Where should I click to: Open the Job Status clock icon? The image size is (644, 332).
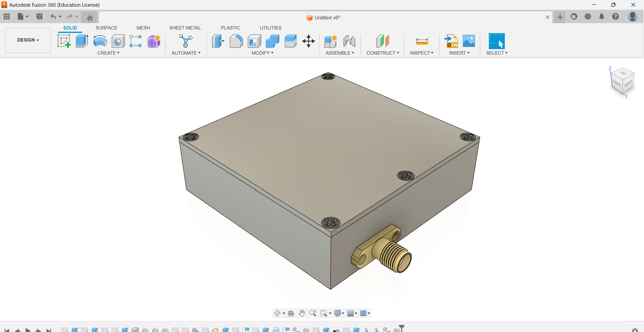[588, 16]
